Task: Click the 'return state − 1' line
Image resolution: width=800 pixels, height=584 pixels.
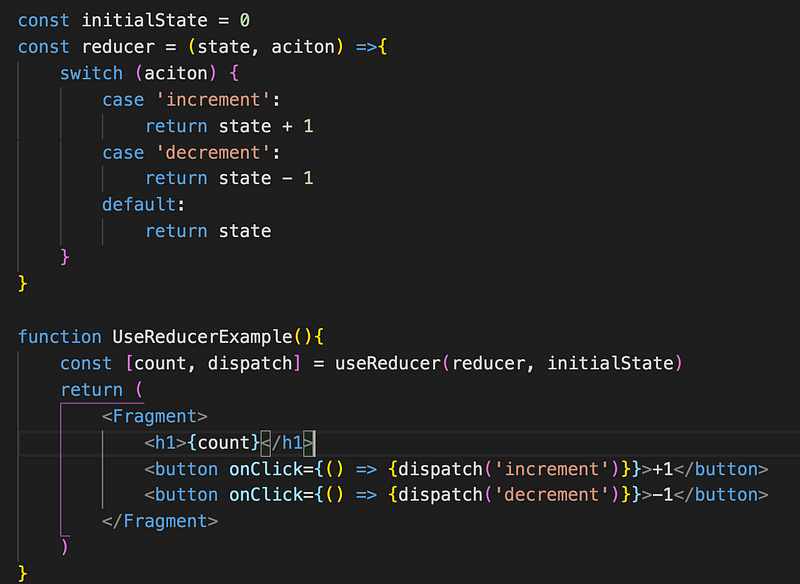Action: pos(229,178)
